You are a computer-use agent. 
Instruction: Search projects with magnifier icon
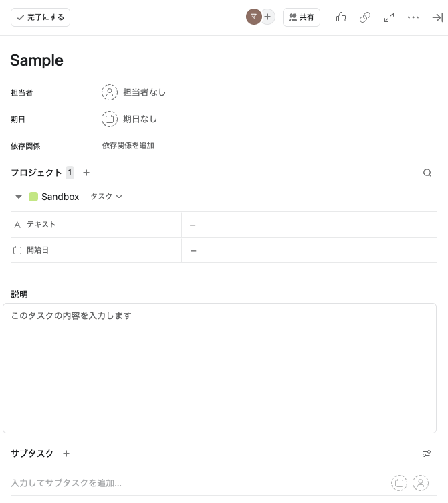tap(427, 173)
